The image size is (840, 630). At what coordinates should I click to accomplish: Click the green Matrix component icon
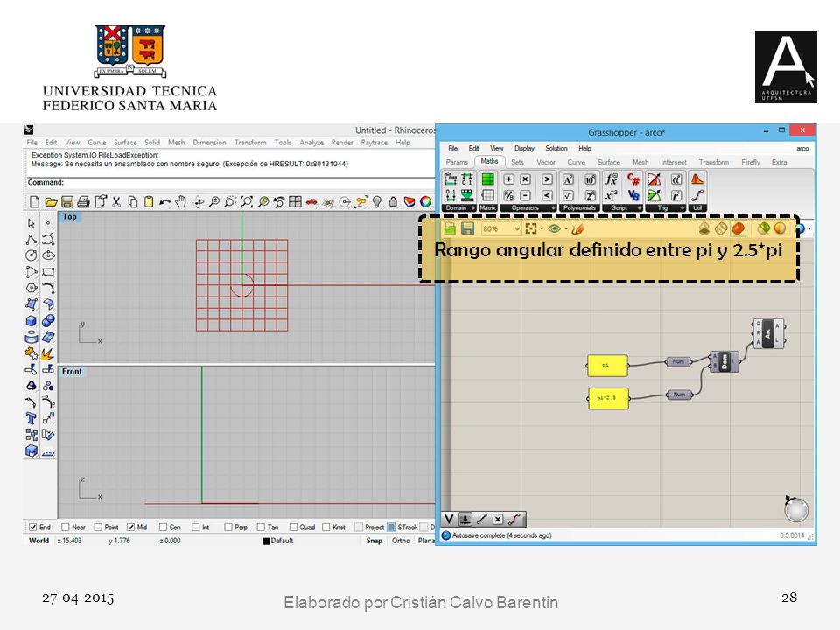click(487, 178)
